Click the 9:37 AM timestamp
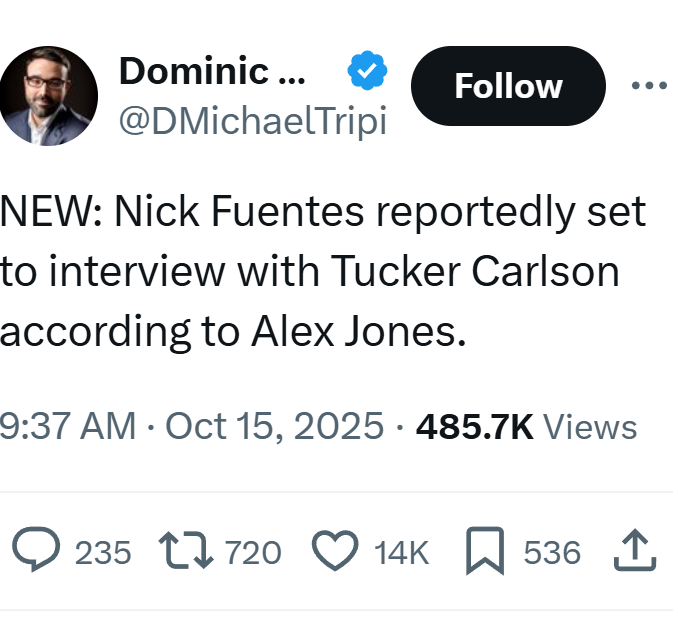 pyautogui.click(x=68, y=427)
